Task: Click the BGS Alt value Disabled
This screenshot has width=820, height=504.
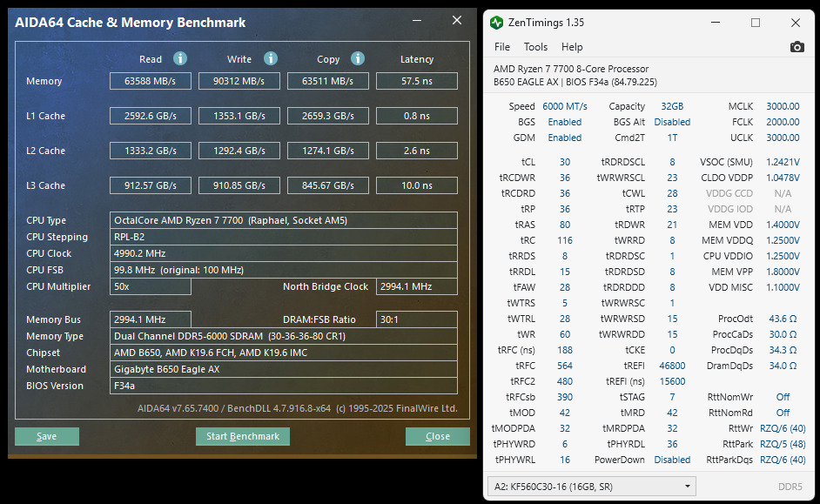Action: click(x=672, y=122)
